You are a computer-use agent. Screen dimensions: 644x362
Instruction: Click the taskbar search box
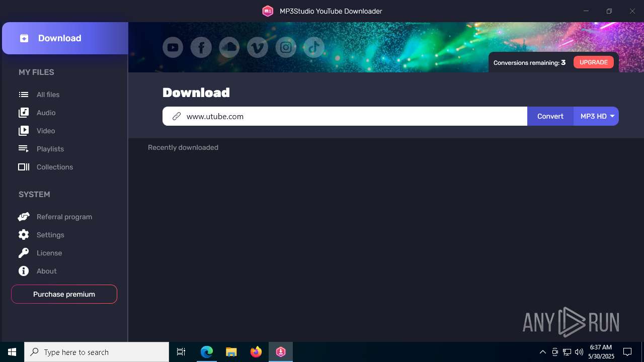[97, 352]
